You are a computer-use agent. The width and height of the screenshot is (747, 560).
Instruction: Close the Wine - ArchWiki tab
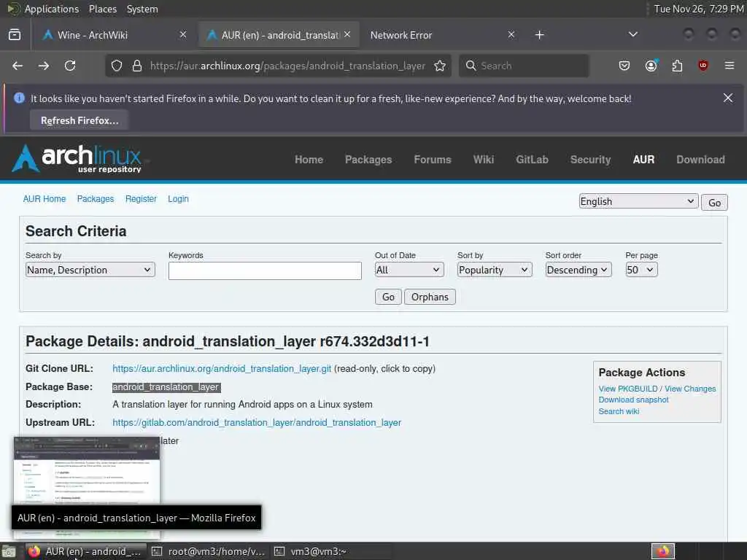tap(183, 35)
